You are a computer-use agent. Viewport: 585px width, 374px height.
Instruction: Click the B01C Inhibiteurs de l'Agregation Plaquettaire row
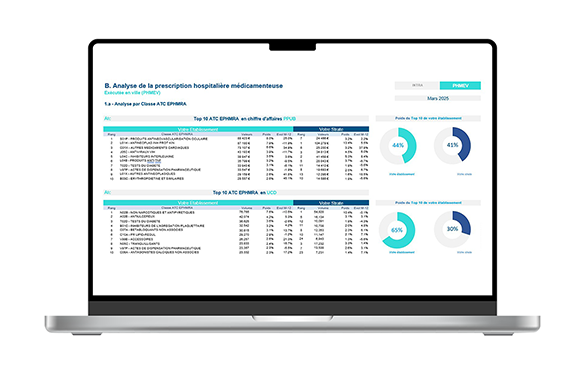click(x=236, y=226)
